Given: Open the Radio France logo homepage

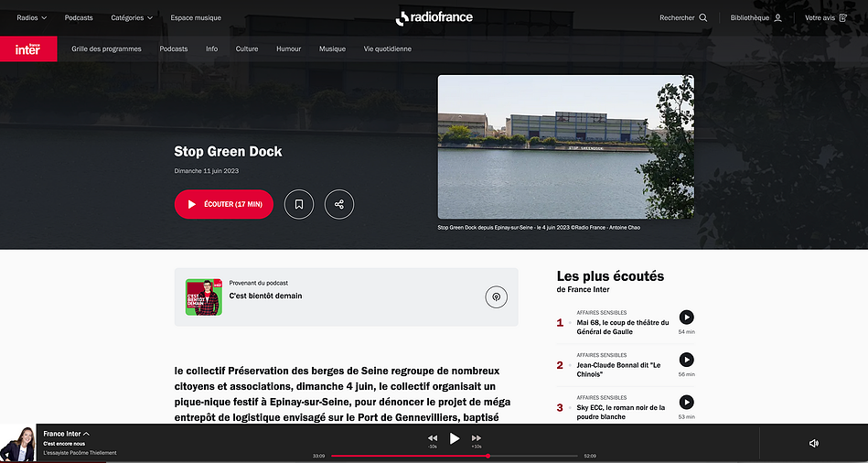Looking at the screenshot, I should (x=434, y=17).
